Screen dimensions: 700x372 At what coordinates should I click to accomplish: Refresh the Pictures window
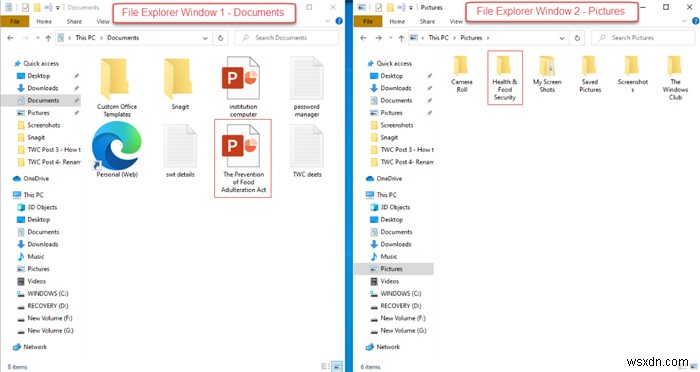(577, 38)
